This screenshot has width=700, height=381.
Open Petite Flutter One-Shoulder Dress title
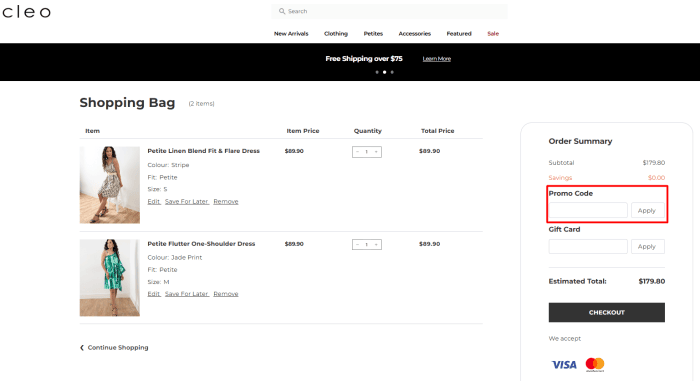(x=201, y=243)
